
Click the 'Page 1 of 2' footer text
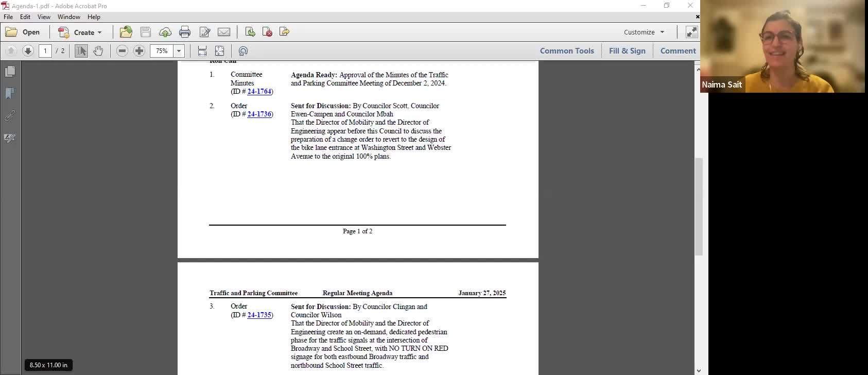click(357, 231)
